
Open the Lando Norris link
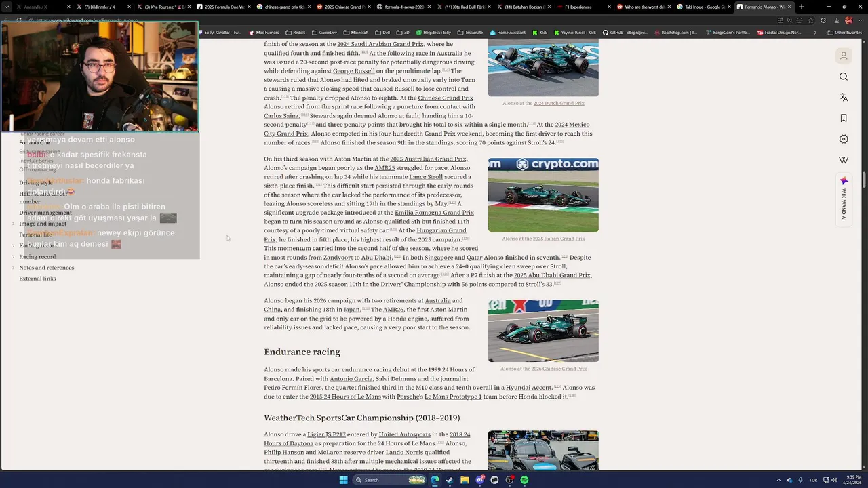404,452
